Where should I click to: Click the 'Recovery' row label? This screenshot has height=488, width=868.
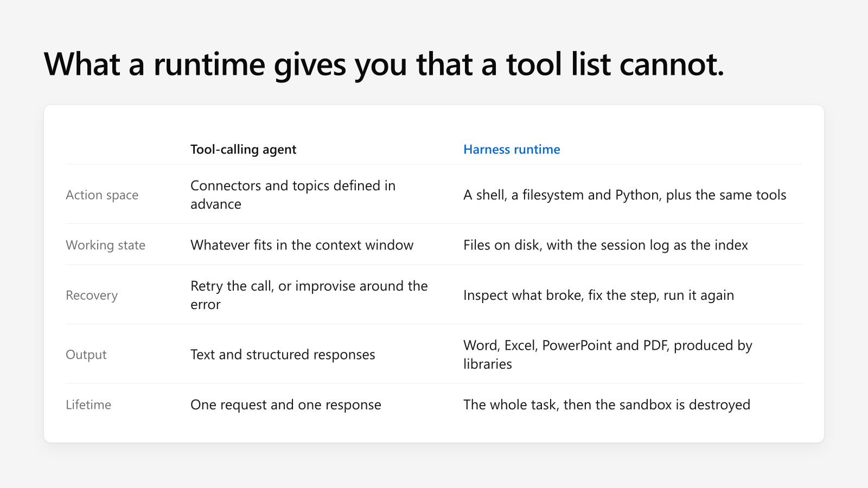[92, 296]
